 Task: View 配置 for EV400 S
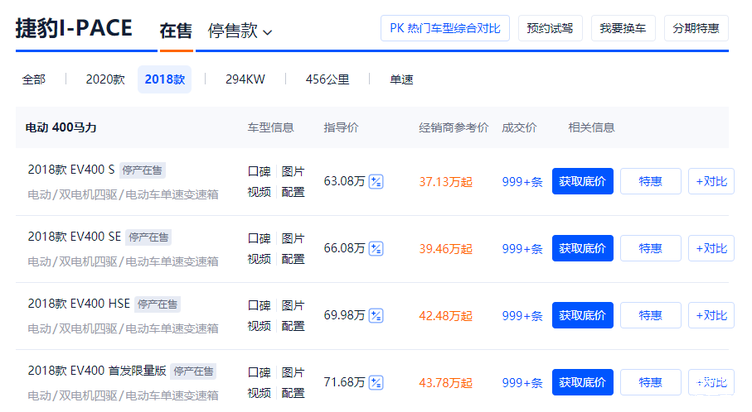(x=293, y=192)
